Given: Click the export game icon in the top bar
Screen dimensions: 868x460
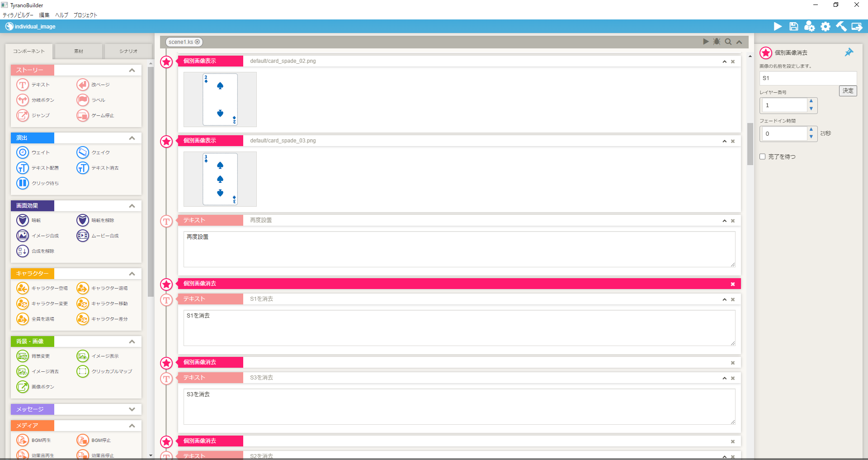Looking at the screenshot, I should click(x=857, y=26).
